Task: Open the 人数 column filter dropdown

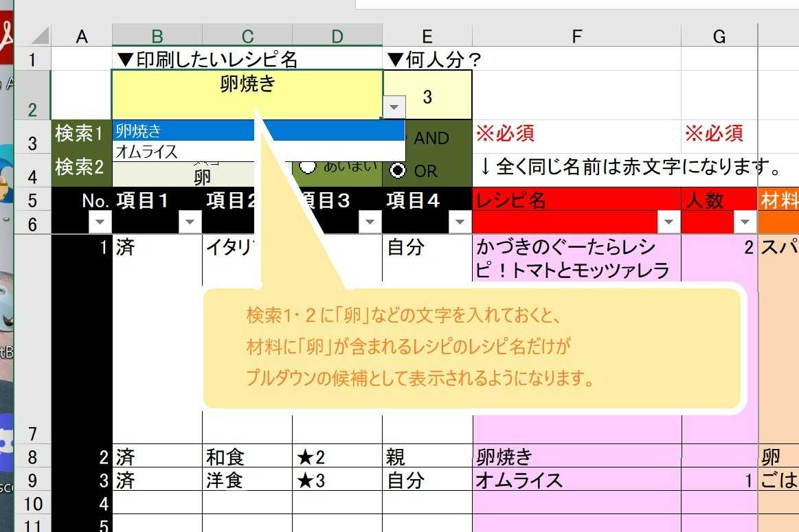Action: click(745, 222)
